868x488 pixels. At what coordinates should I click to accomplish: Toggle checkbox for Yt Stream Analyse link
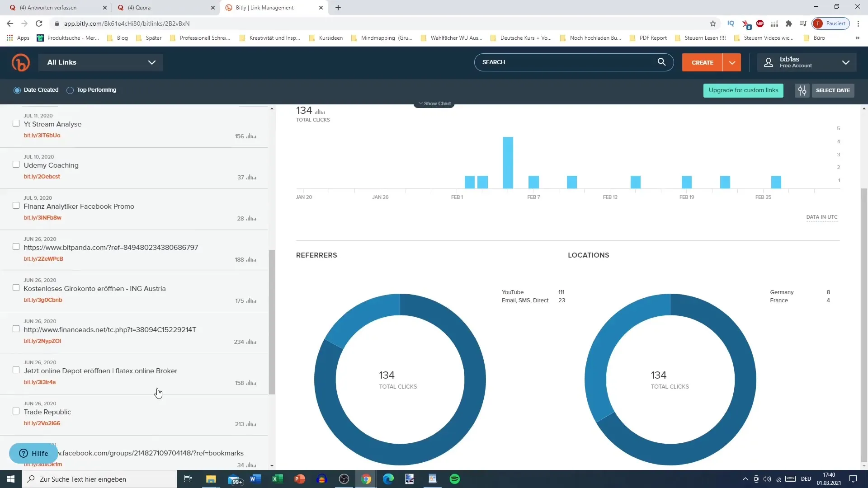pos(16,123)
